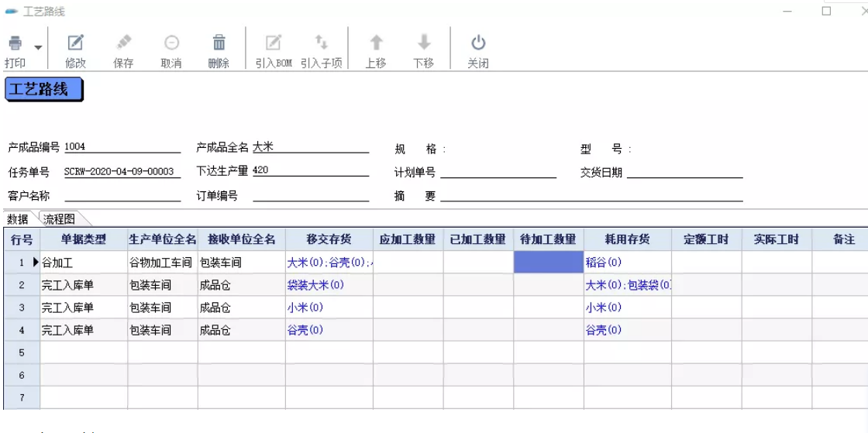Click highlighted 待加工数量 cell in row 1
Screen dimensions: 868x433
549,262
